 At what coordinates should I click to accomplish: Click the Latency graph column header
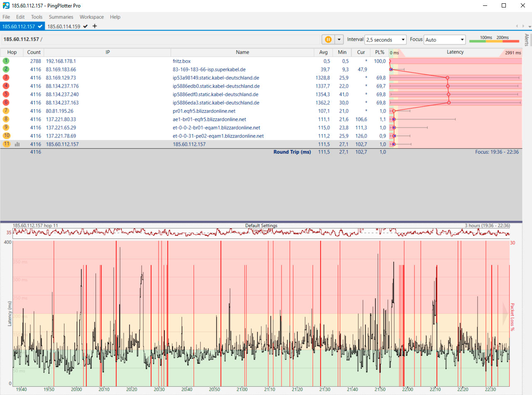click(455, 52)
